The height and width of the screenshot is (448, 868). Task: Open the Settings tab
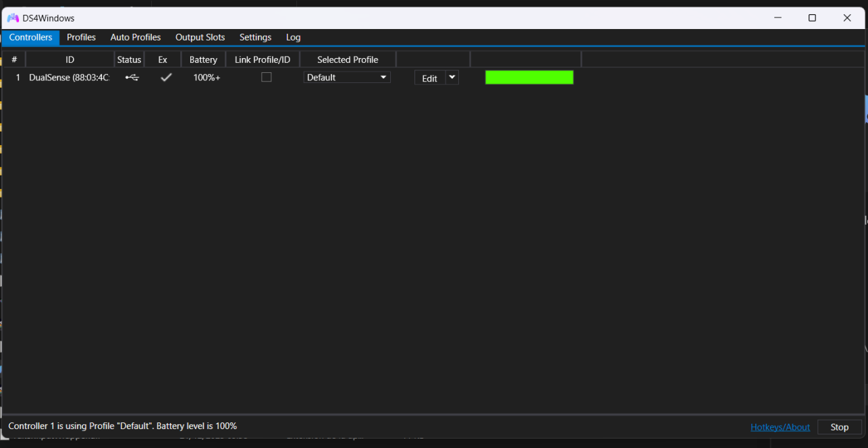[255, 37]
